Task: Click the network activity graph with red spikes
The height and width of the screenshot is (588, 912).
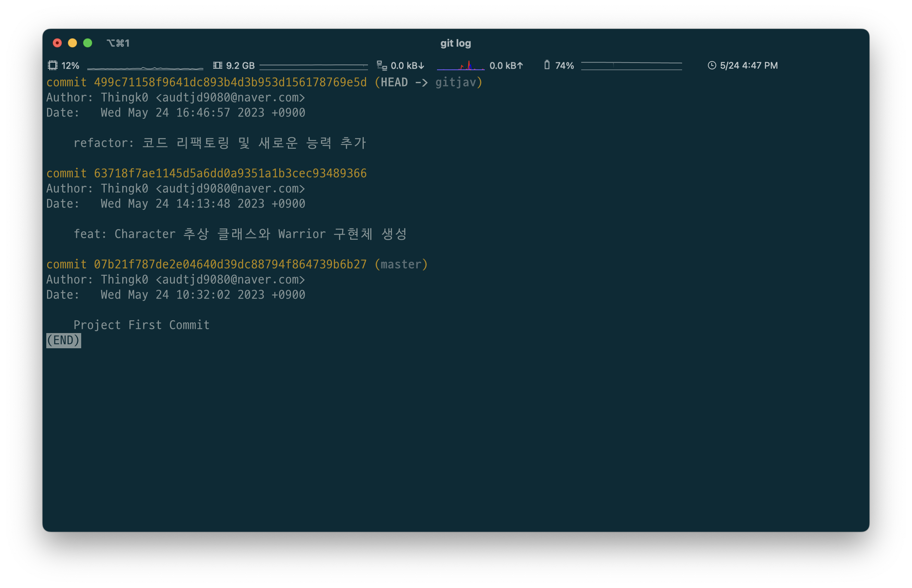Action: pos(461,66)
